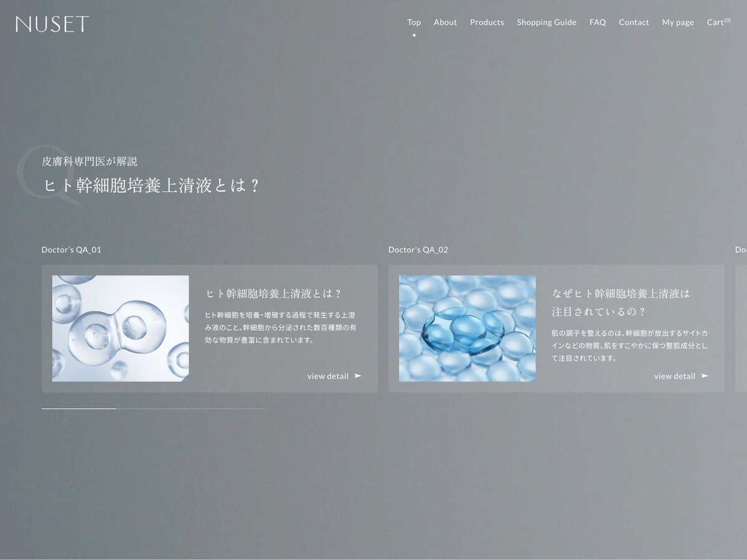Click title ヒト幹細胞培養上清液とは？ in QA_01 card

[274, 294]
